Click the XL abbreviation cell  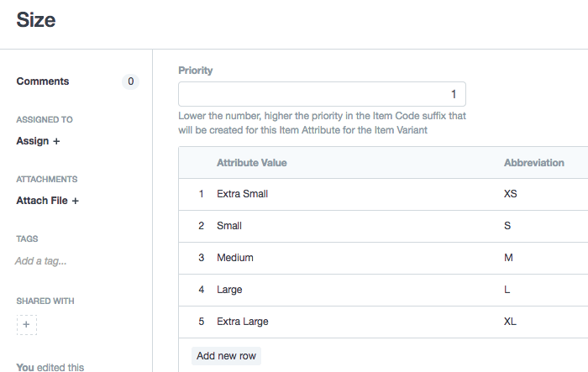point(511,322)
